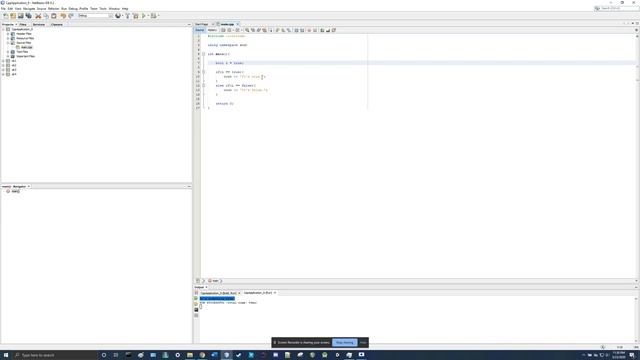Open the Run Project dropdown arrow

tap(148, 16)
